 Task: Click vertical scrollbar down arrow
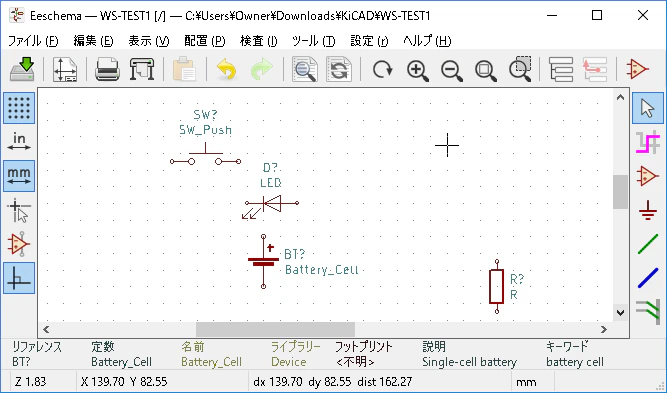coord(621,313)
